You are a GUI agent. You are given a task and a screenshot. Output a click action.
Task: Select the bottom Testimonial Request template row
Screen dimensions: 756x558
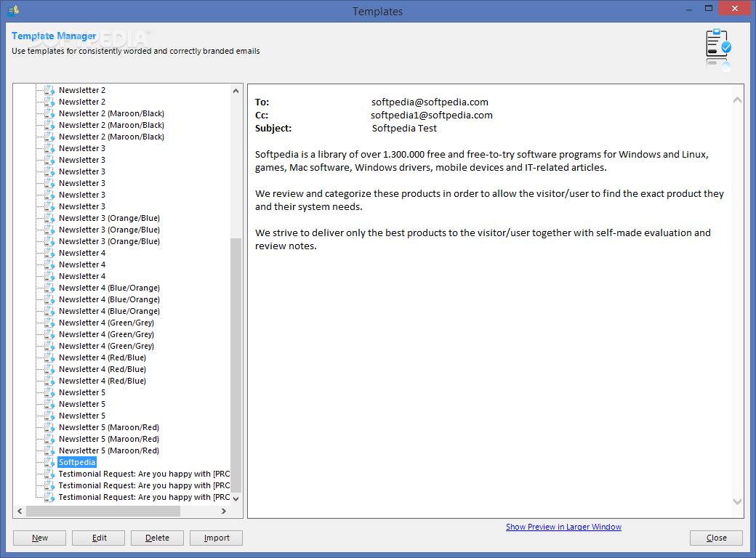144,497
